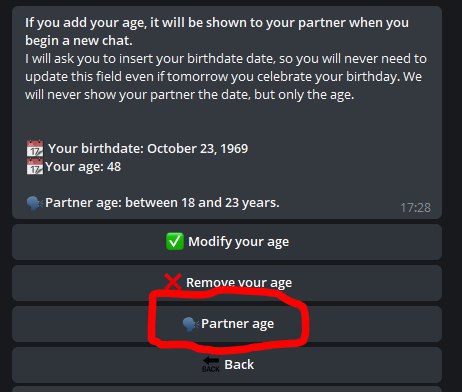Choose Remove your age option
Image resolution: width=462 pixels, height=392 pixels.
[227, 283]
